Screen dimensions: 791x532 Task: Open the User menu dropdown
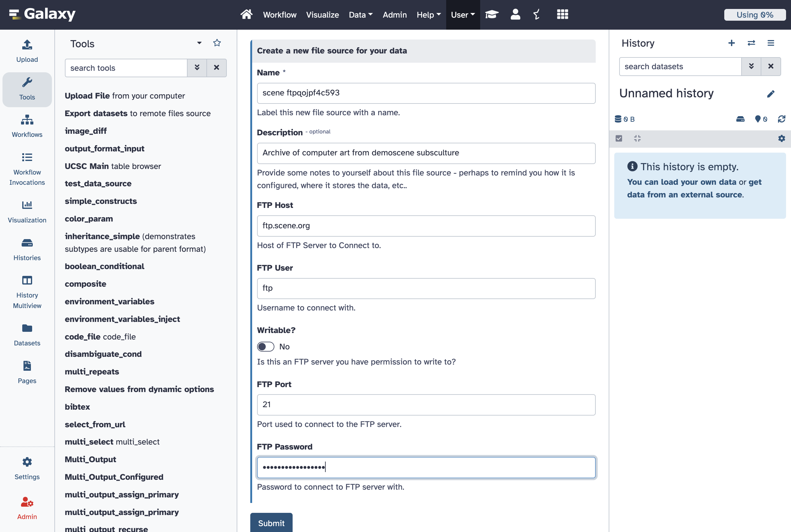[463, 15]
